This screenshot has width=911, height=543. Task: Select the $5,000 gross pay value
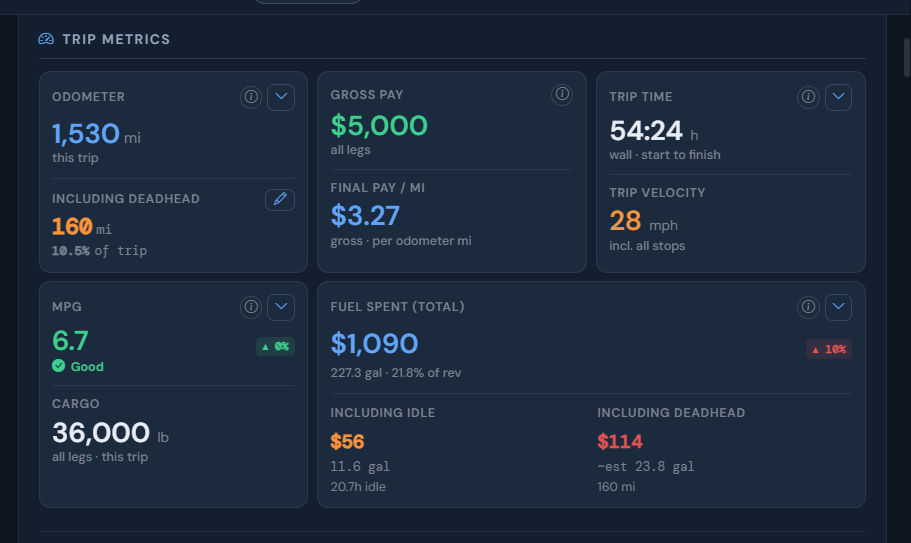pos(379,125)
